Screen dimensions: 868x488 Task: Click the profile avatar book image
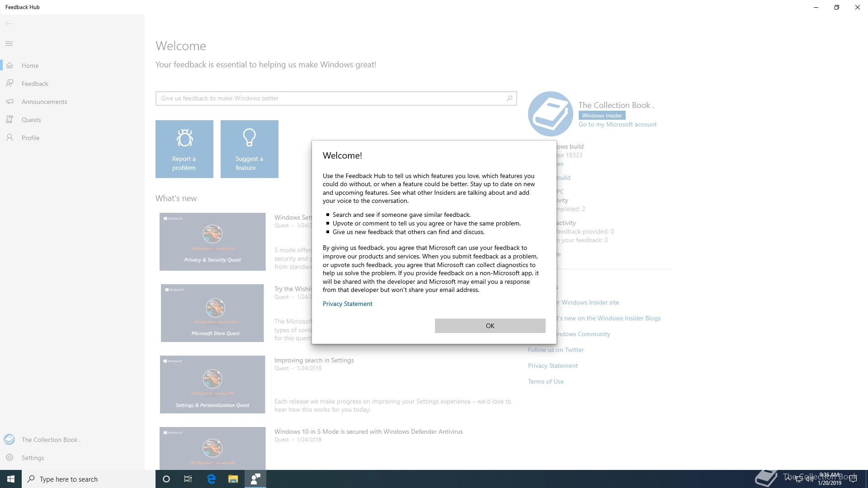pyautogui.click(x=551, y=114)
